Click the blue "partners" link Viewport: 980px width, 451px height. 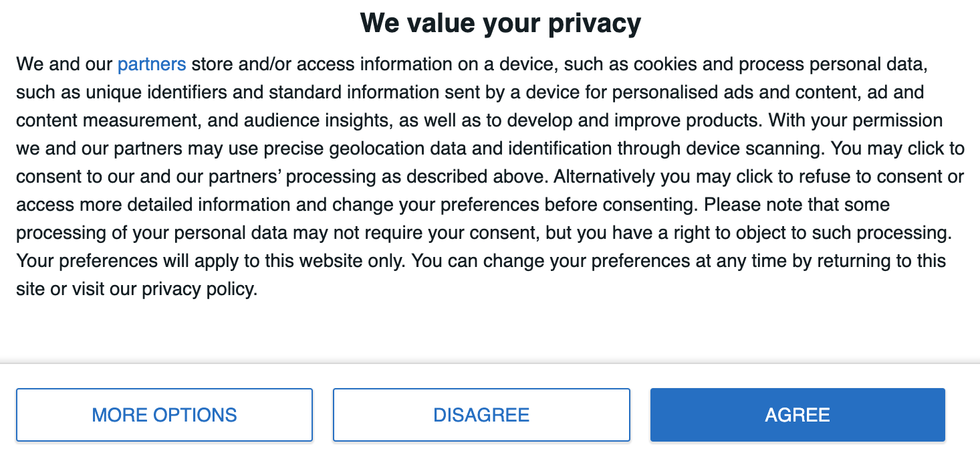(152, 64)
